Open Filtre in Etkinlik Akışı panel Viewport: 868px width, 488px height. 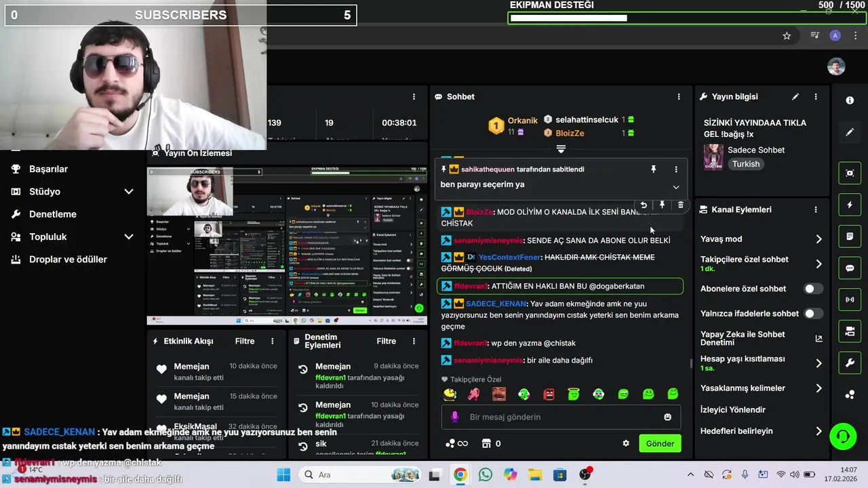coord(245,342)
